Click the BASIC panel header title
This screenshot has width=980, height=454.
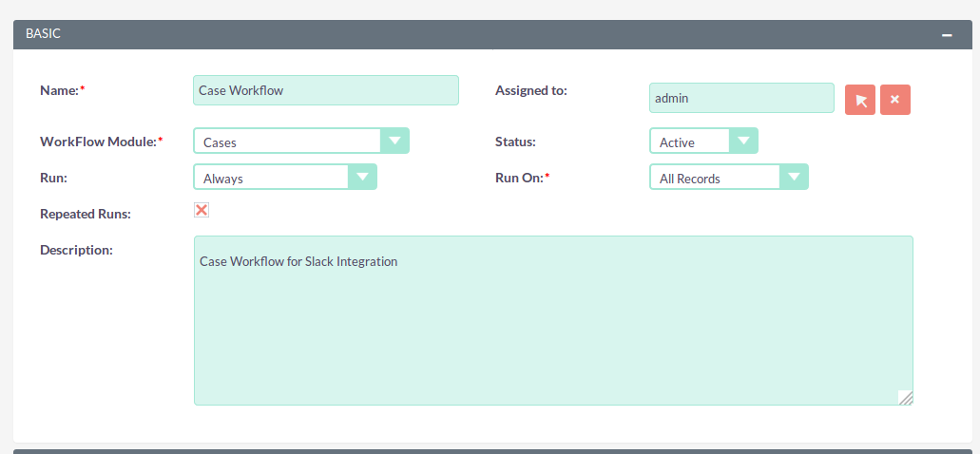click(43, 34)
